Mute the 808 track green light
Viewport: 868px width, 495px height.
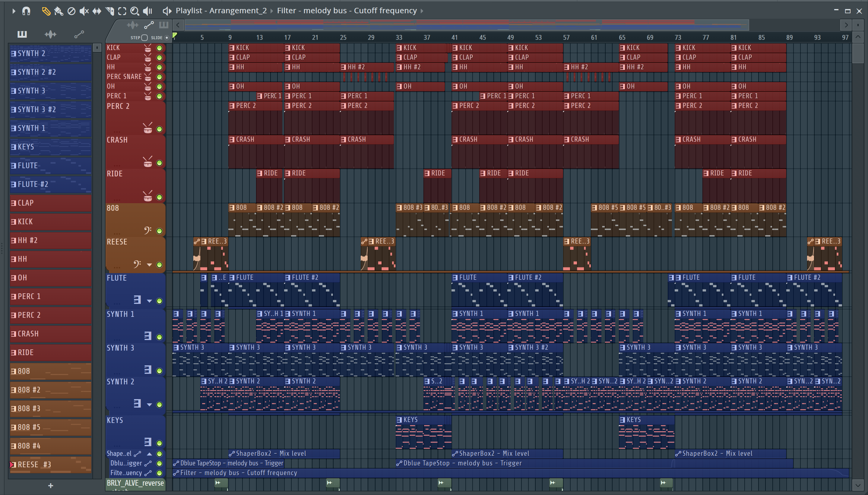click(159, 231)
